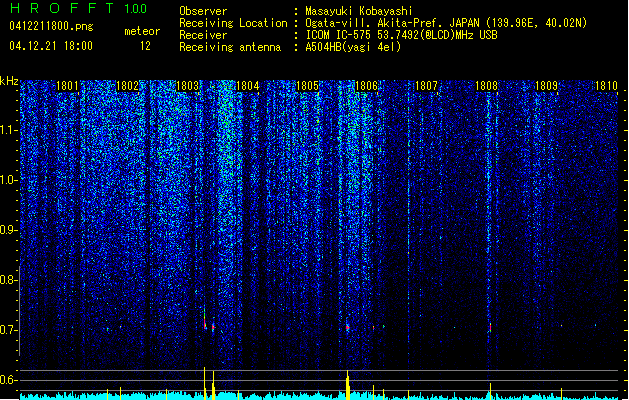Viewport: 629px width, 400px height.
Task: Click the 1808 time marker
Action: (x=486, y=86)
